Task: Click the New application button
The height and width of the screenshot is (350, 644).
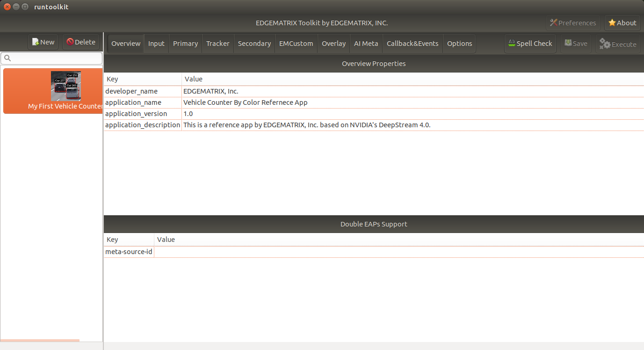Action: click(x=43, y=42)
